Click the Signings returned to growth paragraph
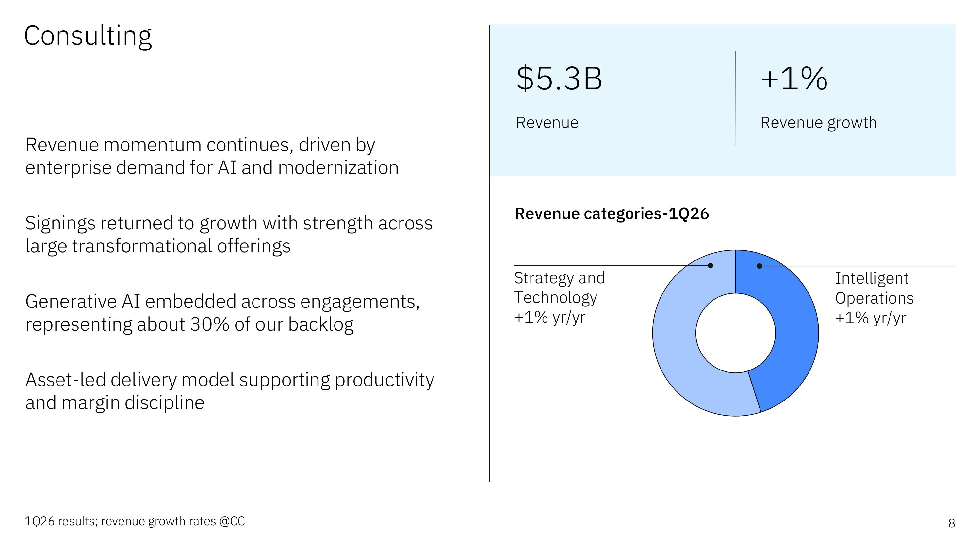 (229, 234)
